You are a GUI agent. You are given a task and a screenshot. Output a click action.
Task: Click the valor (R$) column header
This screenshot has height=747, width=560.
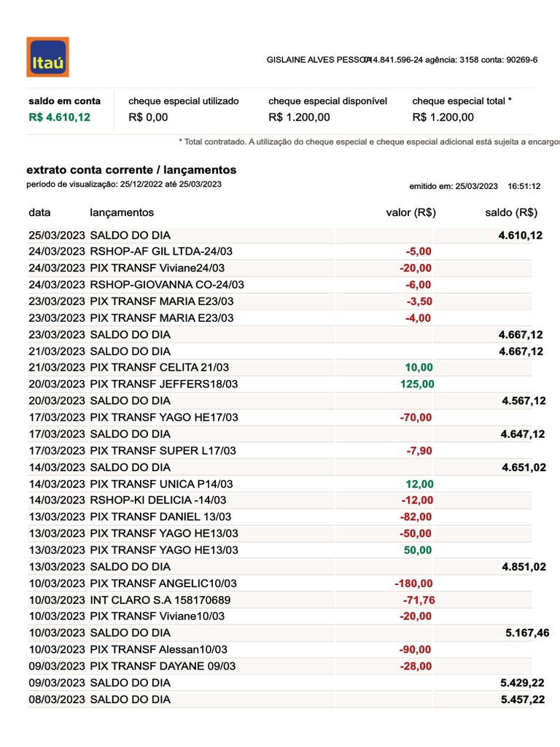click(x=411, y=212)
